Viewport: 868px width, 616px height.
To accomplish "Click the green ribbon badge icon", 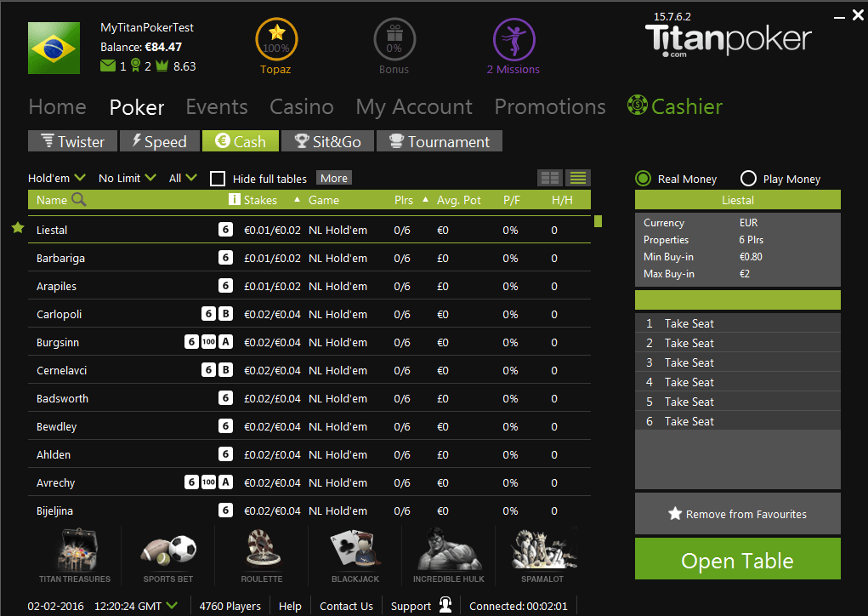I will (135, 66).
